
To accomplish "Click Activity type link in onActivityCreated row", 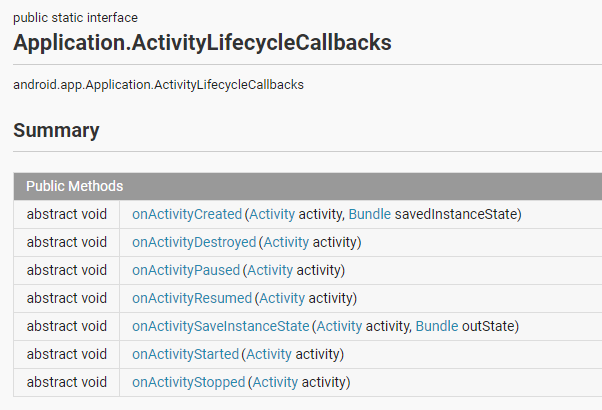I will pos(272,214).
